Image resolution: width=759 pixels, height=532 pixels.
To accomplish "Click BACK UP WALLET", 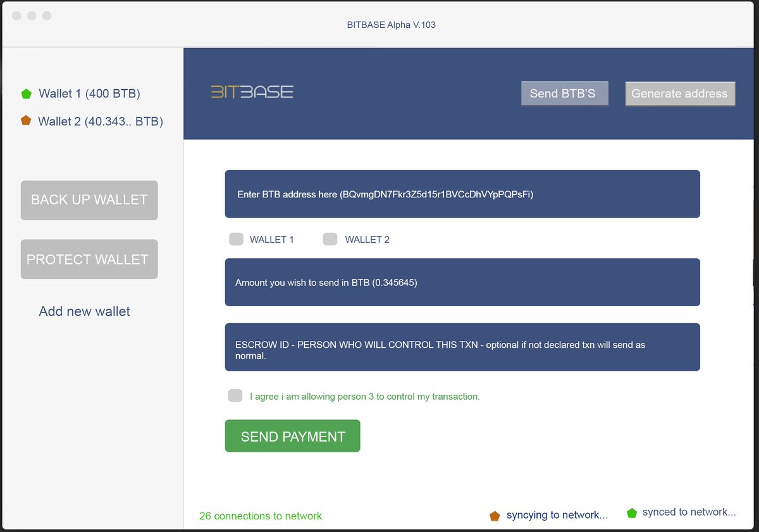I will click(89, 200).
